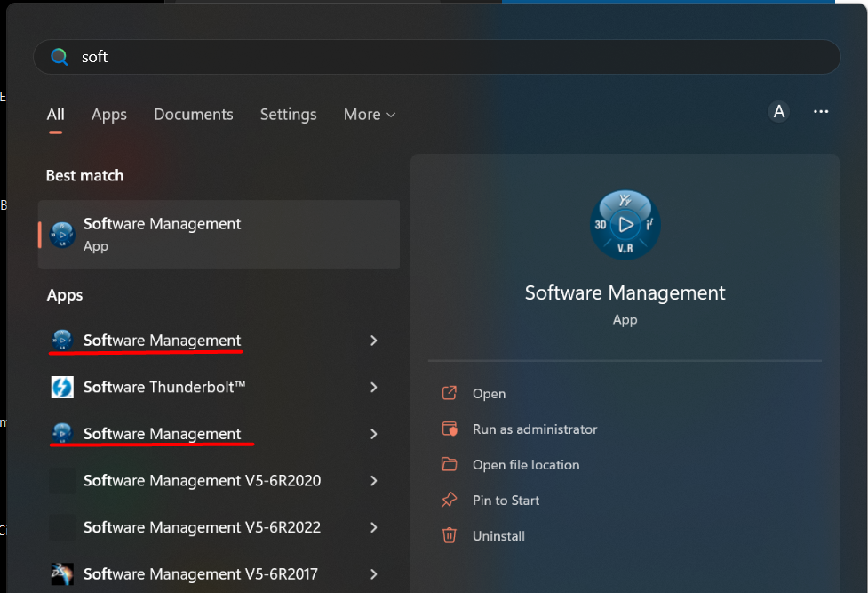Open the three-dot options menu
The height and width of the screenshot is (593, 868).
(x=821, y=112)
